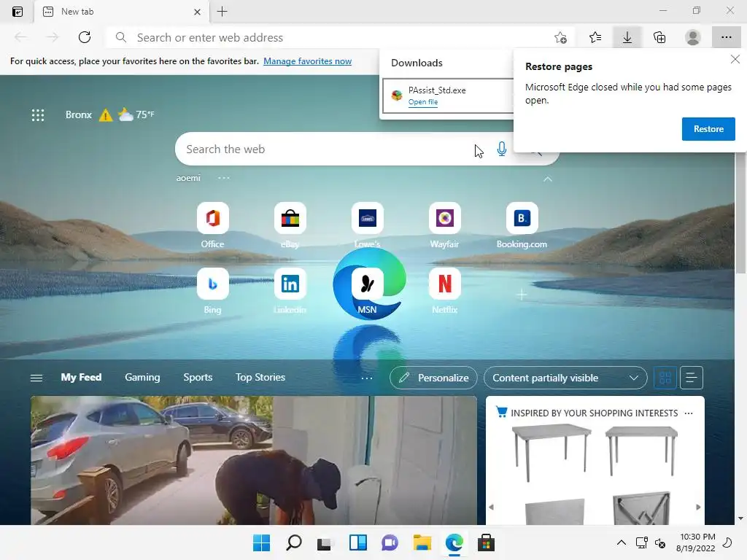Open the tab actions menu icon
Viewport: 747px width, 560px height.
pos(18,12)
